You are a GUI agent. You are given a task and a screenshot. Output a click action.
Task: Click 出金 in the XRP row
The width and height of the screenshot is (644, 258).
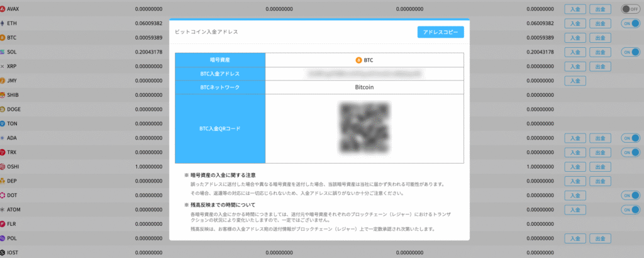pos(602,66)
